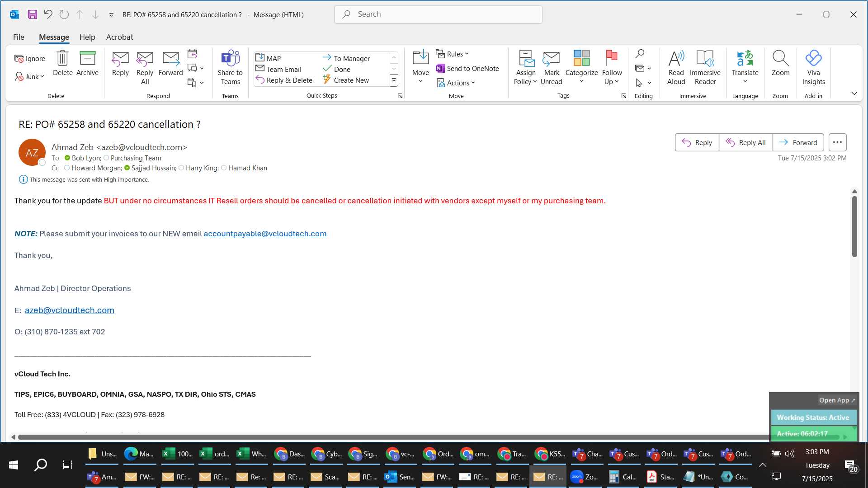Image resolution: width=868 pixels, height=488 pixels.
Task: Show hidden system tray icons
Action: [x=762, y=465]
